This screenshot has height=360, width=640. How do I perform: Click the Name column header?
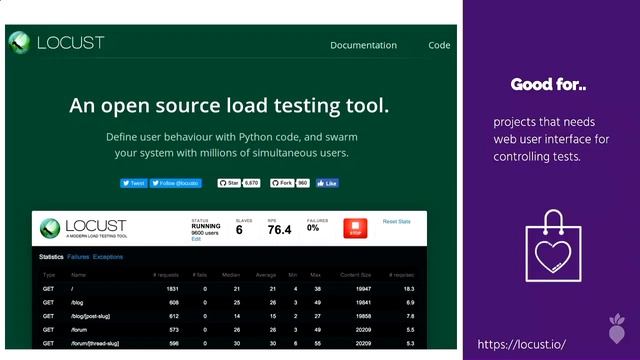(x=78, y=275)
